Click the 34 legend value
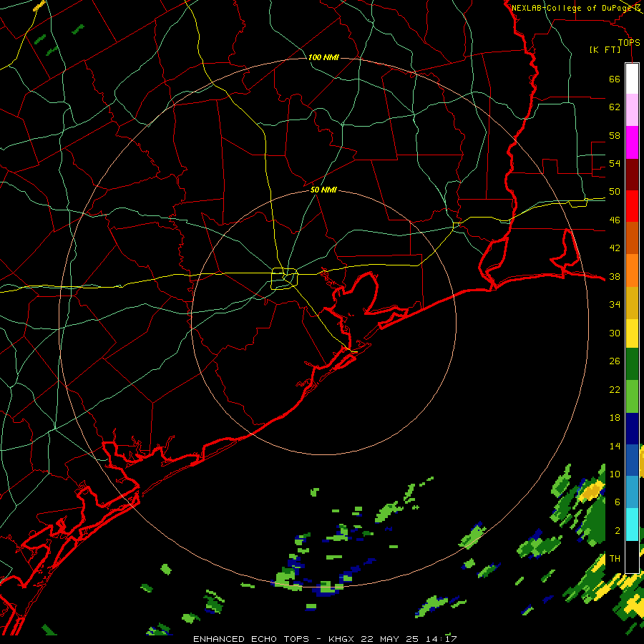This screenshot has height=644, width=644. [x=615, y=305]
